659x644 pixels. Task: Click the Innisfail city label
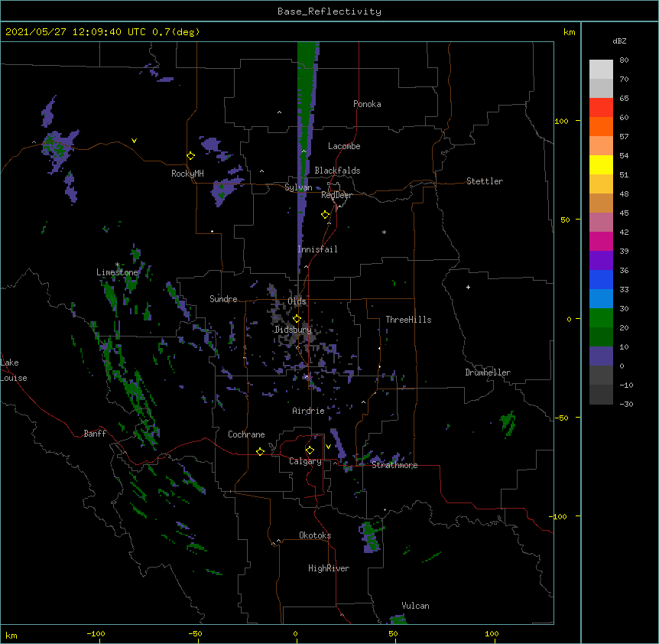click(x=317, y=249)
